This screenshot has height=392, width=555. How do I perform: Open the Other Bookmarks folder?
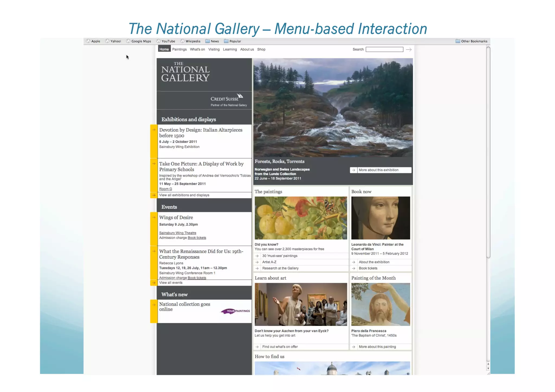(471, 41)
